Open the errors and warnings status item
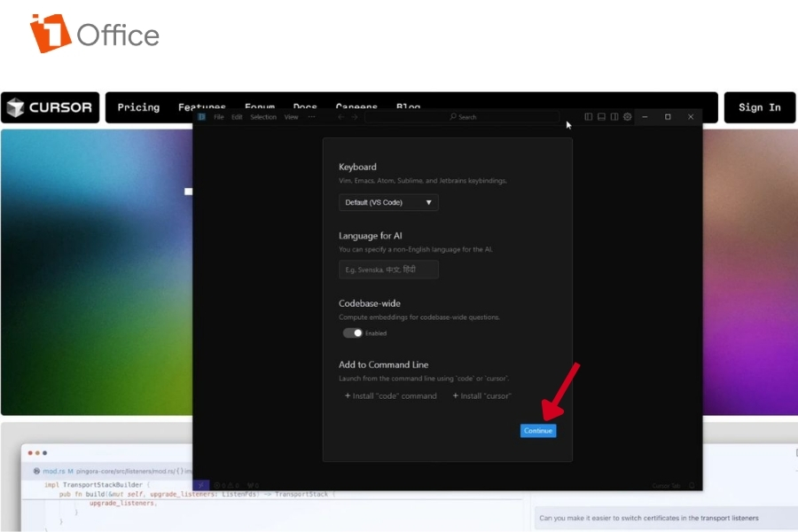Screen dimensions: 798x532 coord(226,485)
